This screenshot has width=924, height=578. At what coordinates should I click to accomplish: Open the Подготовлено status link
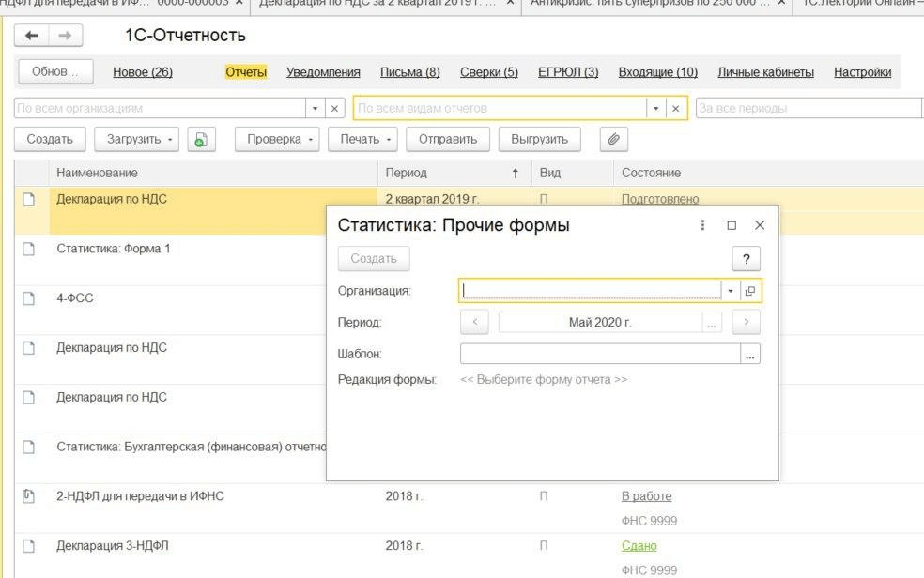click(x=660, y=199)
